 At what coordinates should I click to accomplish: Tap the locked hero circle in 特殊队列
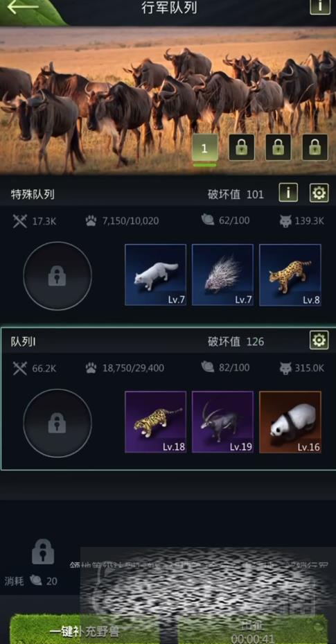(58, 276)
